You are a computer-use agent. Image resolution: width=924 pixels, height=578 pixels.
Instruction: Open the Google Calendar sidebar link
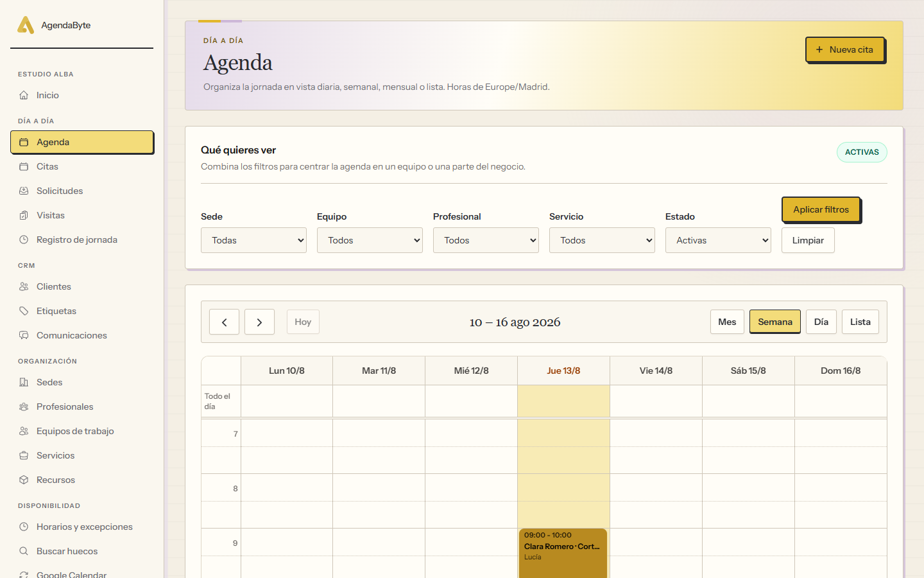(x=82, y=574)
